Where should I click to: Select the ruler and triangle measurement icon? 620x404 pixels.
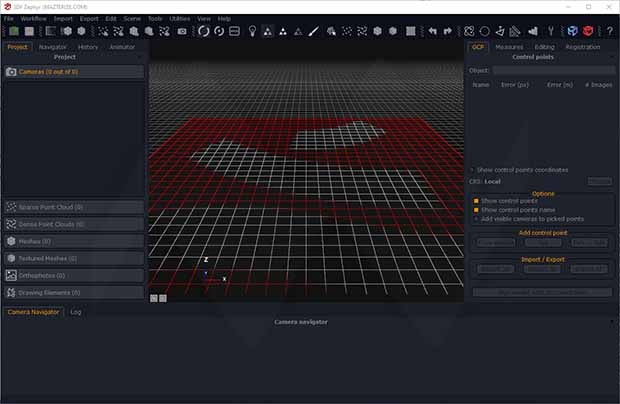point(515,31)
